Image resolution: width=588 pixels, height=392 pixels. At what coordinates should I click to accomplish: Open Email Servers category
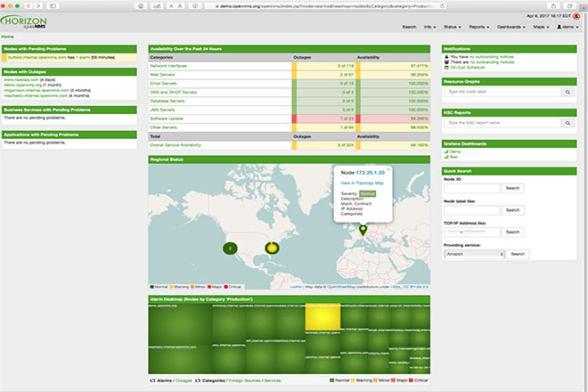point(163,83)
